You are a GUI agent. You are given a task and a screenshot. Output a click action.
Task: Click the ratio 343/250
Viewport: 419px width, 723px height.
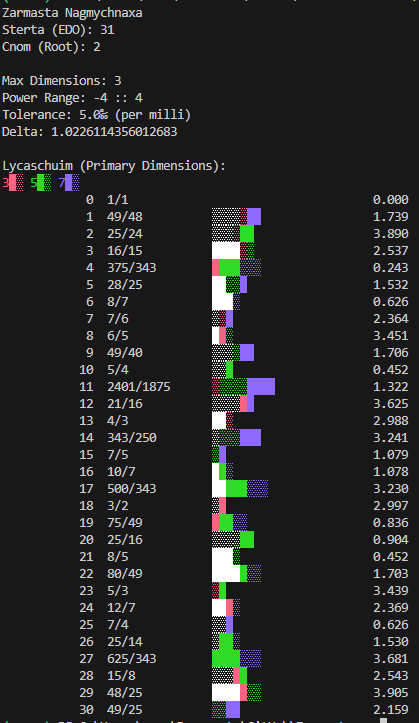131,438
